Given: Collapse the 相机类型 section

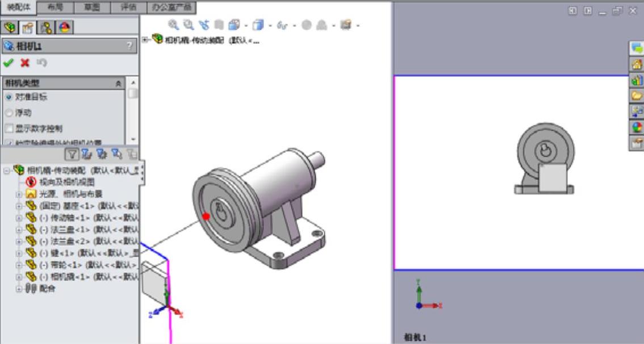Looking at the screenshot, I should coord(118,84).
